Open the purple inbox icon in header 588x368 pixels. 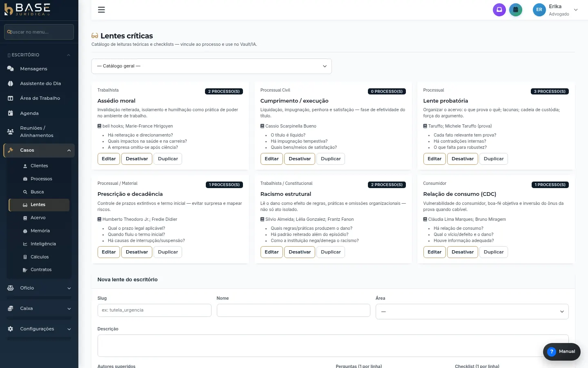[499, 10]
